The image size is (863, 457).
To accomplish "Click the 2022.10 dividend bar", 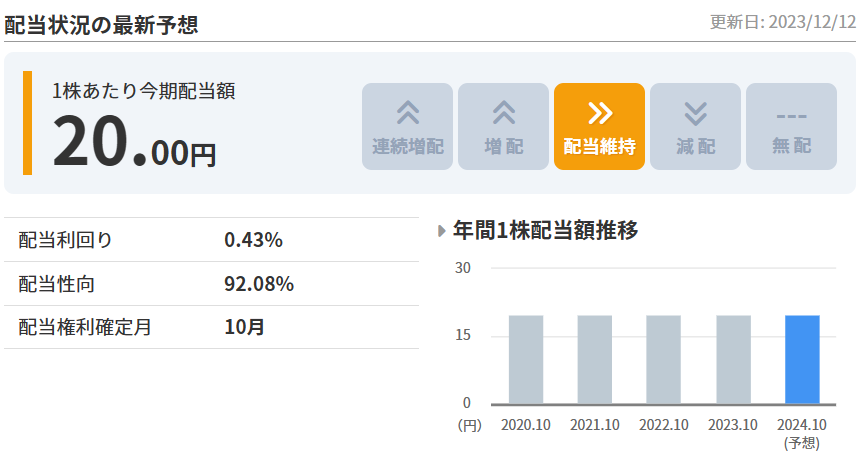I will [664, 359].
